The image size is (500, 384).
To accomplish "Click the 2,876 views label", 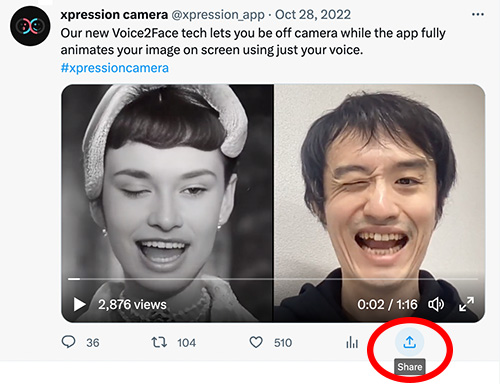I will (132, 305).
